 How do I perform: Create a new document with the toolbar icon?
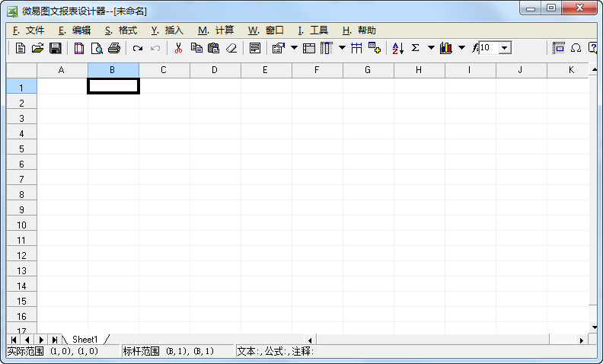pos(21,48)
